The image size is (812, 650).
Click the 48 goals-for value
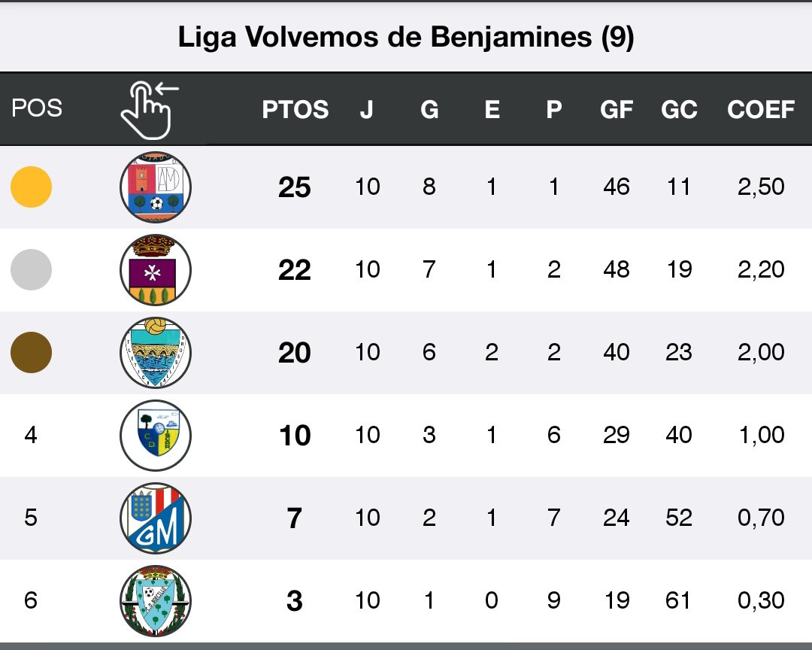pyautogui.click(x=617, y=269)
